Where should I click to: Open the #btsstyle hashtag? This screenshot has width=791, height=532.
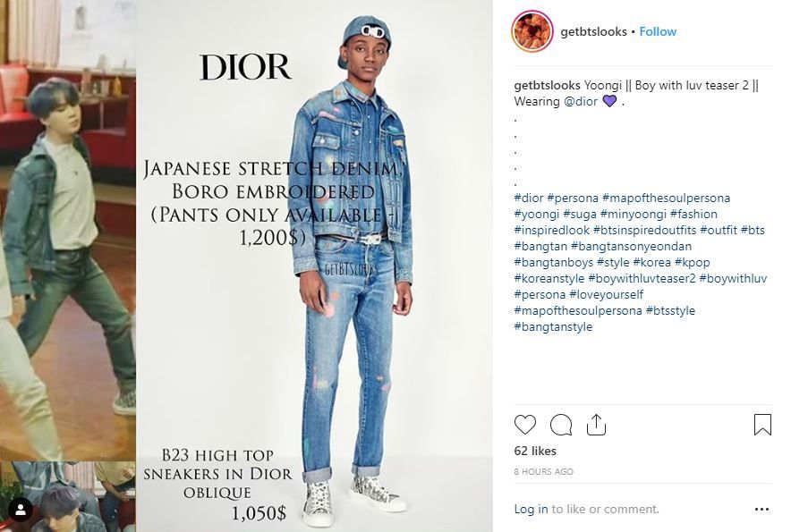(670, 310)
